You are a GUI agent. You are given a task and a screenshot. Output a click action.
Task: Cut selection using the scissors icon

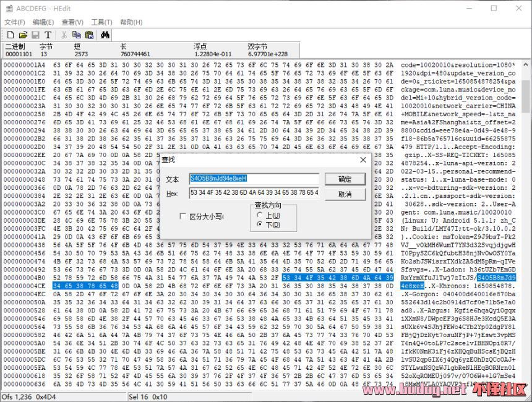point(64,35)
